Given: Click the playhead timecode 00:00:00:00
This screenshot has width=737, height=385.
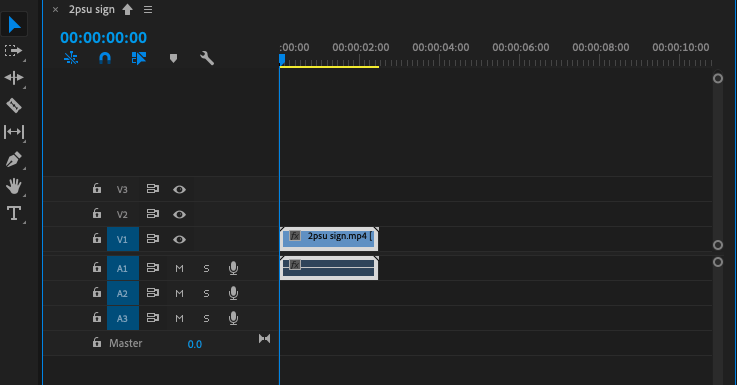Looking at the screenshot, I should pos(103,38).
